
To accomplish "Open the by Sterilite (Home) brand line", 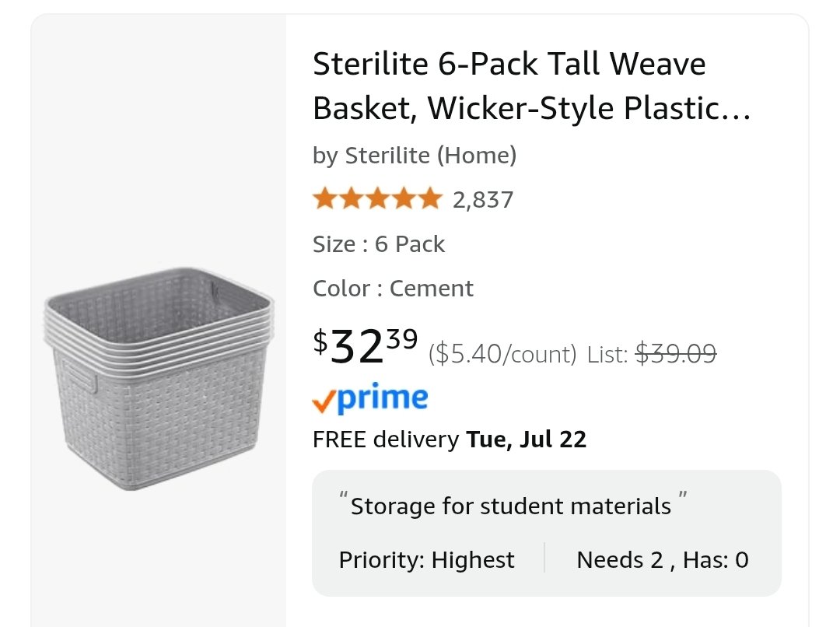I will (x=415, y=156).
